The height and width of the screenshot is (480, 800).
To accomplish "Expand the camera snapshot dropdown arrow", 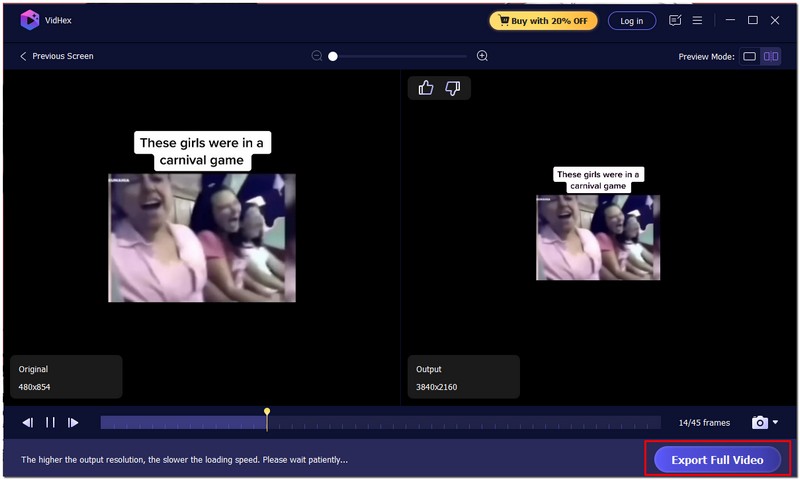I will click(x=775, y=423).
